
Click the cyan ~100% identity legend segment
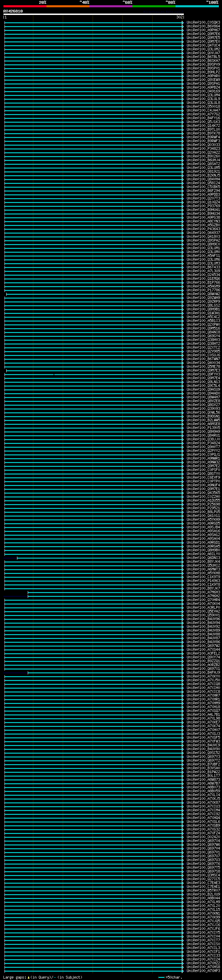pos(197,6)
